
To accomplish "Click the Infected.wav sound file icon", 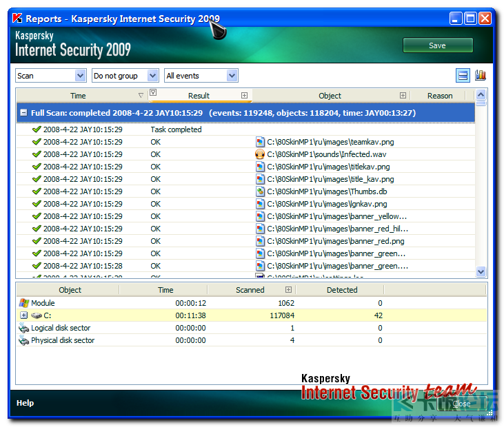I will pyautogui.click(x=260, y=154).
